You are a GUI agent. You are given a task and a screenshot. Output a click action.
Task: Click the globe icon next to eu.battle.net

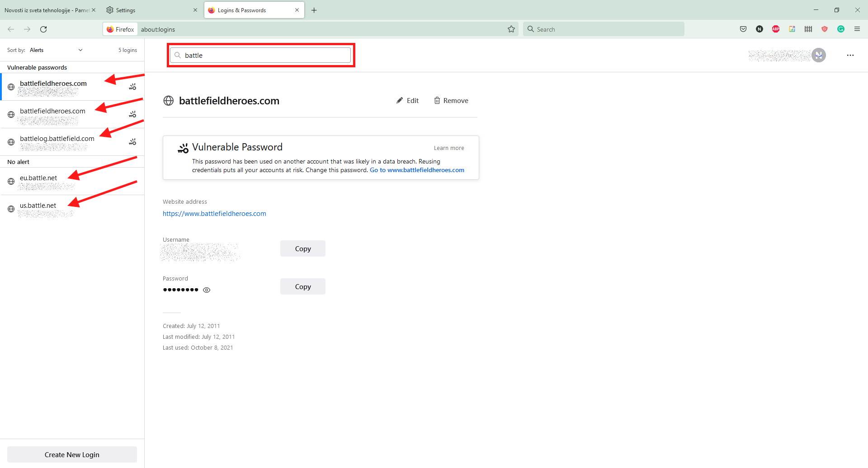pyautogui.click(x=11, y=181)
